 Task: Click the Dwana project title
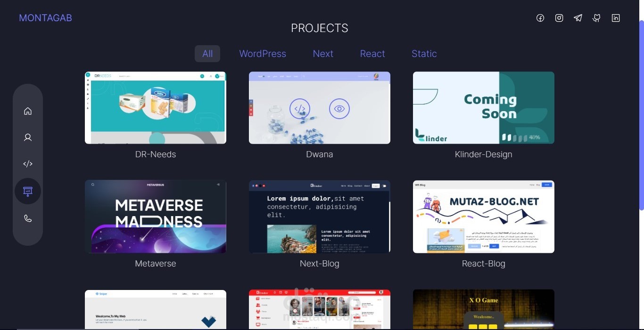320,154
